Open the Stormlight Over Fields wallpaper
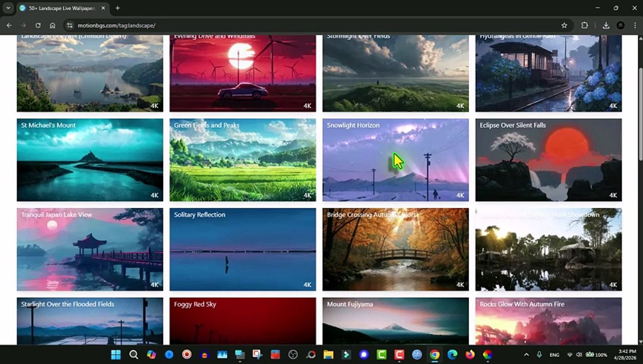 click(x=395, y=73)
